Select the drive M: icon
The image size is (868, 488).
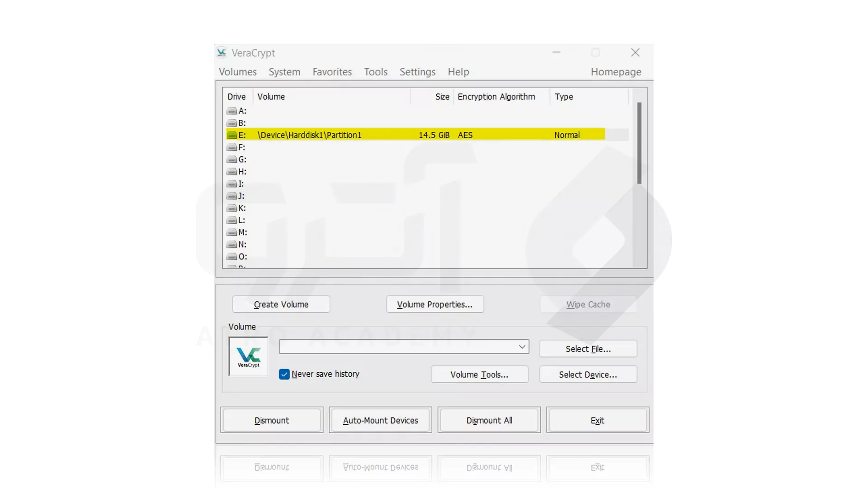coord(231,232)
